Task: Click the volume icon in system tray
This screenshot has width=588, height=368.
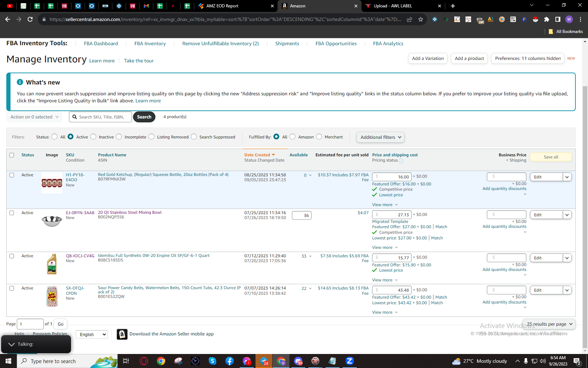Action: (x=543, y=361)
